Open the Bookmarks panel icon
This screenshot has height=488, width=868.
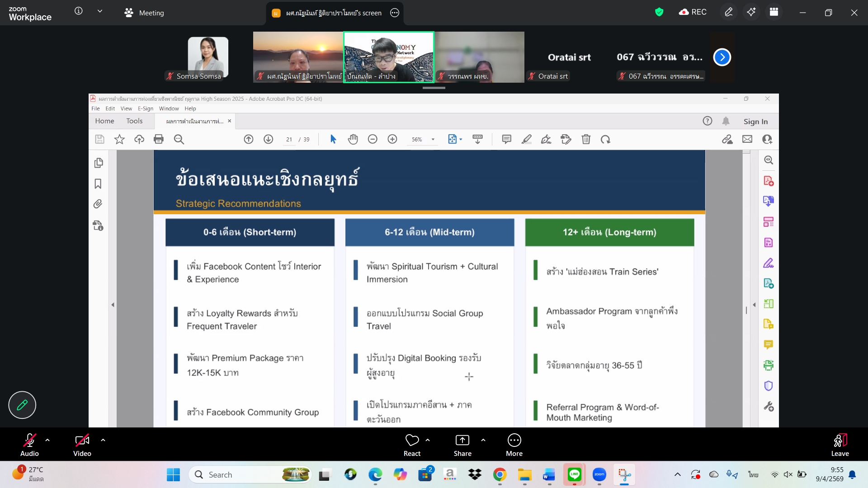98,184
